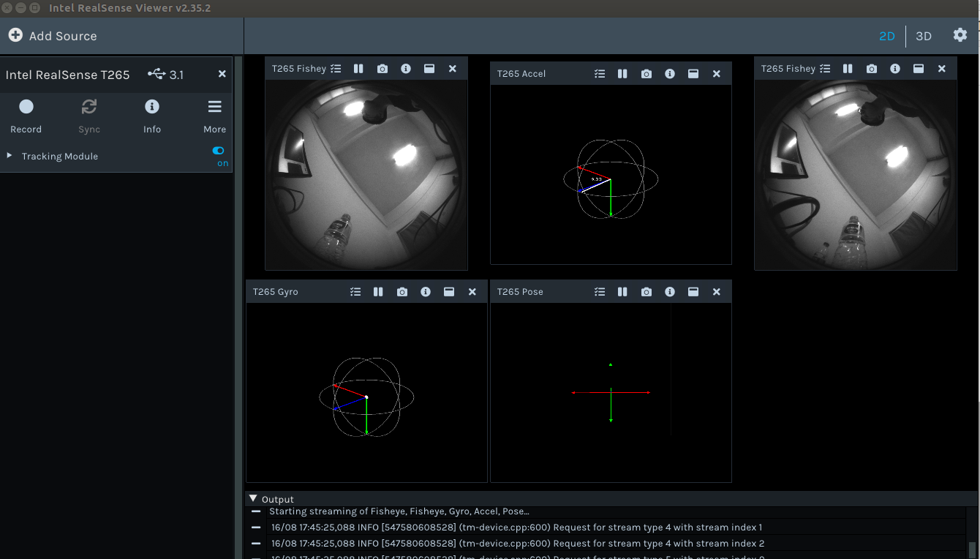
Task: Take snapshot of rightmost T265 Fisheye stream
Action: [872, 69]
